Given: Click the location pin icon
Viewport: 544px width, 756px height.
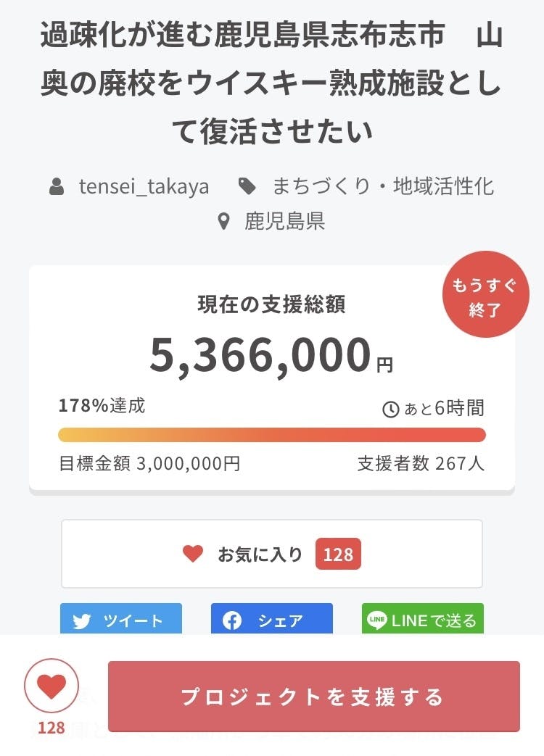Looking at the screenshot, I should point(224,221).
